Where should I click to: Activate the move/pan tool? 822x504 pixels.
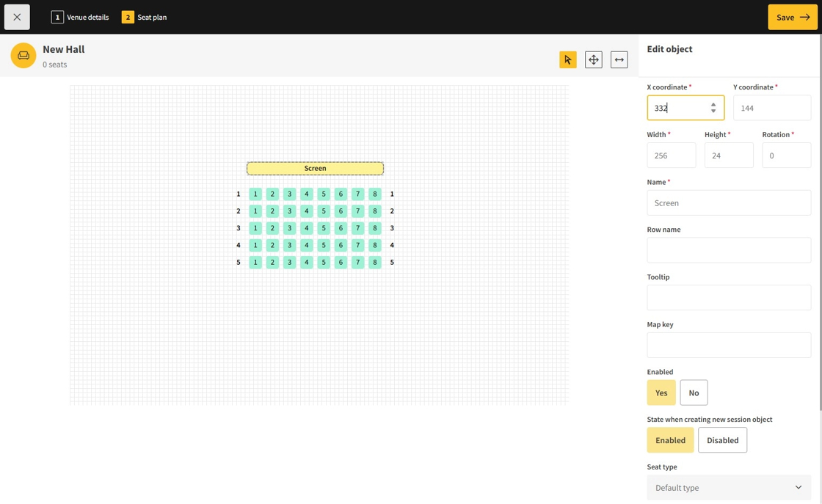click(593, 59)
